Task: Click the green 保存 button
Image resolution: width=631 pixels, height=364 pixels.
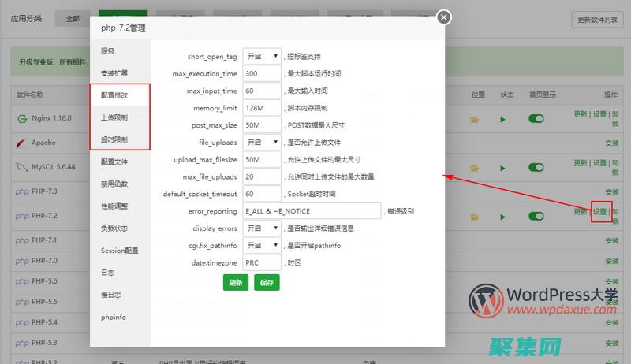Action: click(267, 282)
